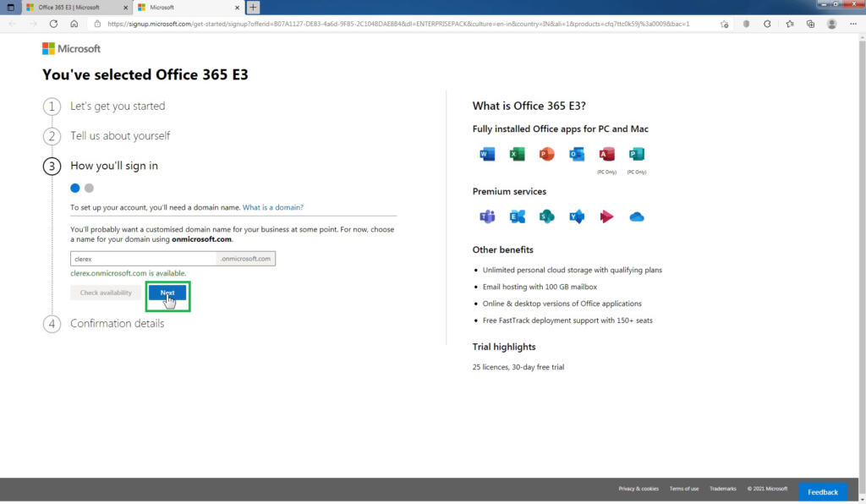The width and height of the screenshot is (866, 504).
Task: Click the Outlook app icon
Action: [577, 154]
